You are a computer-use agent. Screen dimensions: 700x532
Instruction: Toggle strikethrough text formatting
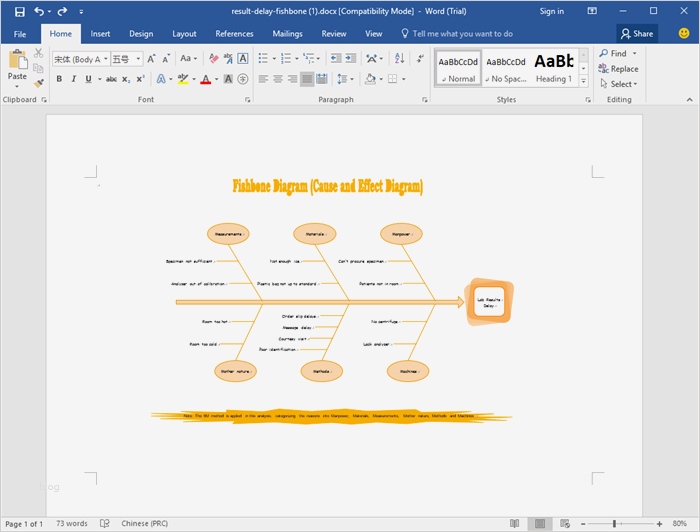coord(111,79)
